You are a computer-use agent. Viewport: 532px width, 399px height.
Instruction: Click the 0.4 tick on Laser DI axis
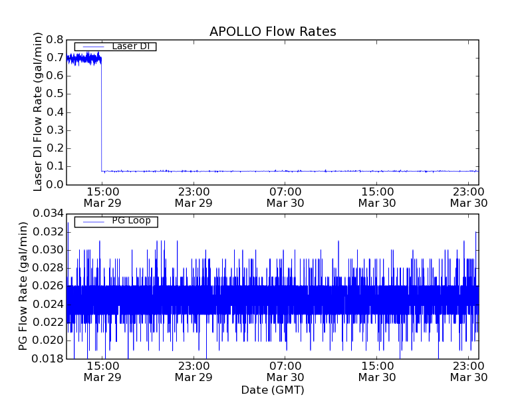55,112
